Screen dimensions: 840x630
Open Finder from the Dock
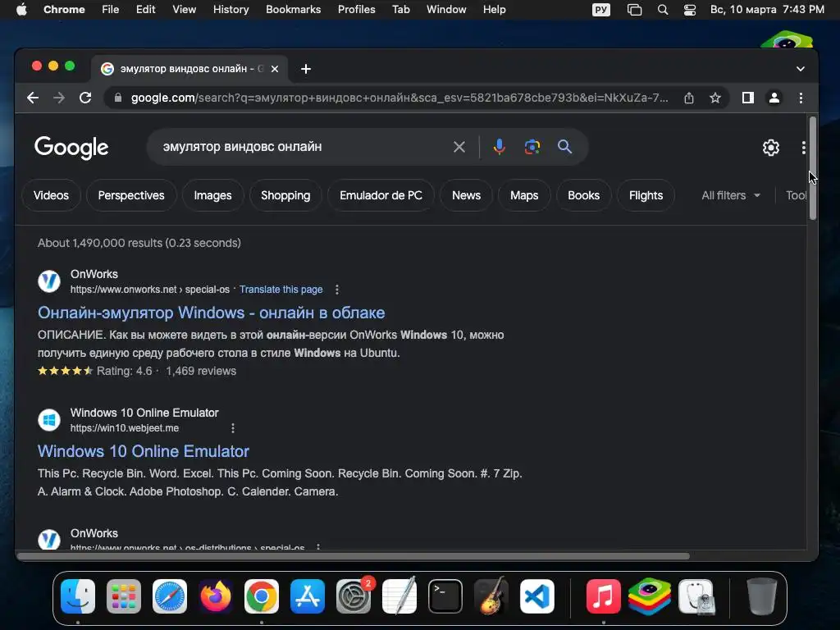78,596
